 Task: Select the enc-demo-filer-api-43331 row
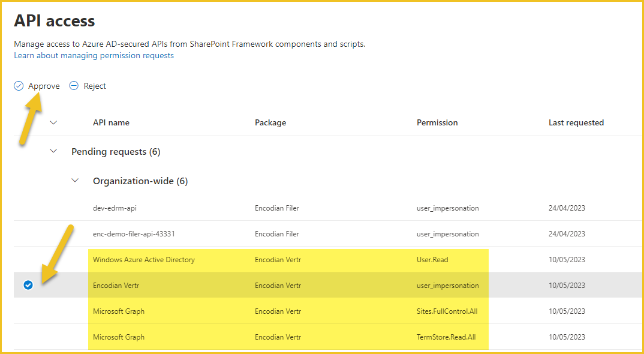[x=329, y=234]
